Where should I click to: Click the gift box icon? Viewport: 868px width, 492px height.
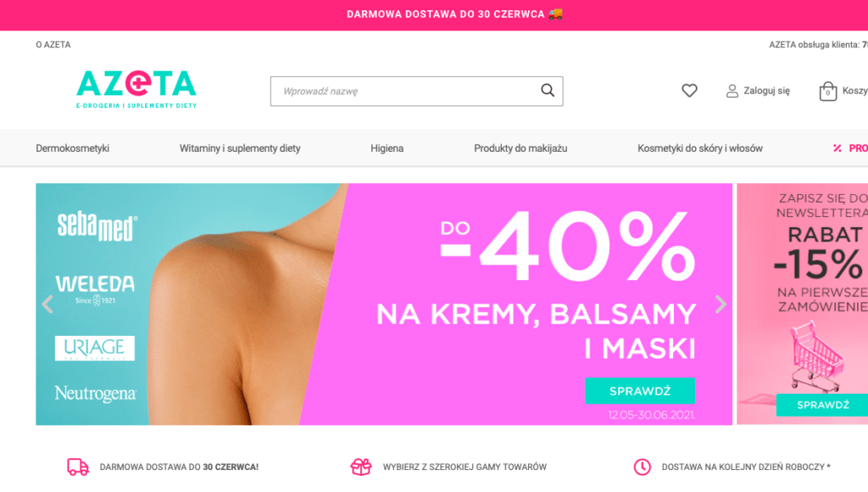click(x=361, y=467)
